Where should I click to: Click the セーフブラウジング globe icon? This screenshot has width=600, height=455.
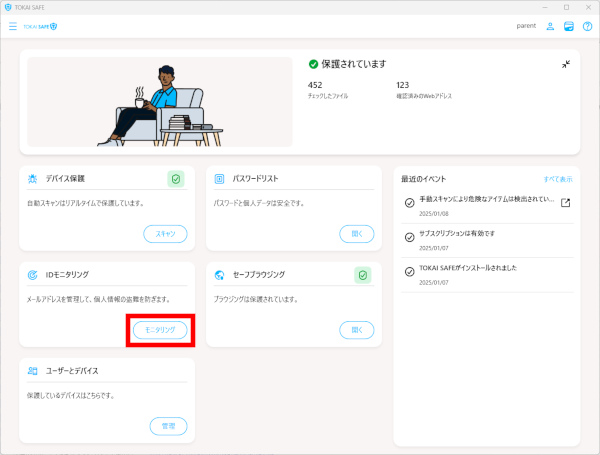point(219,275)
